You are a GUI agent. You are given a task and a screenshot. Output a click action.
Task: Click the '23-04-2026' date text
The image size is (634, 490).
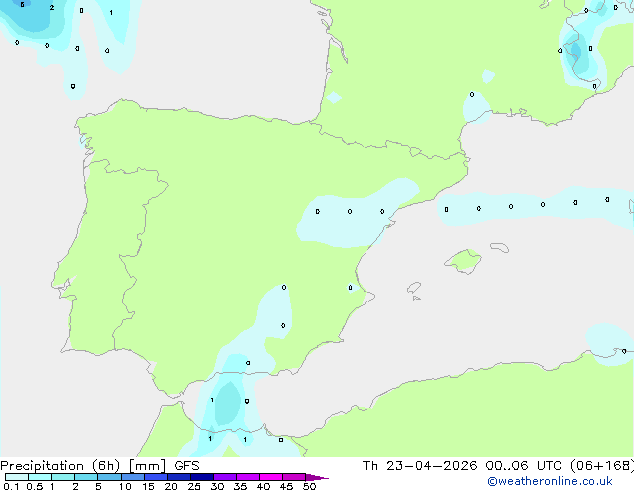coord(431,466)
